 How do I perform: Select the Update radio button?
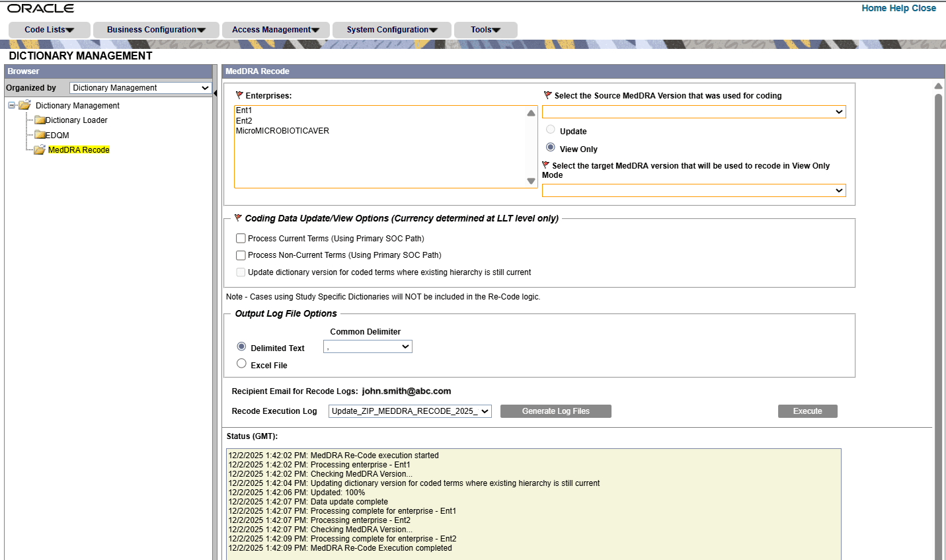click(x=551, y=130)
